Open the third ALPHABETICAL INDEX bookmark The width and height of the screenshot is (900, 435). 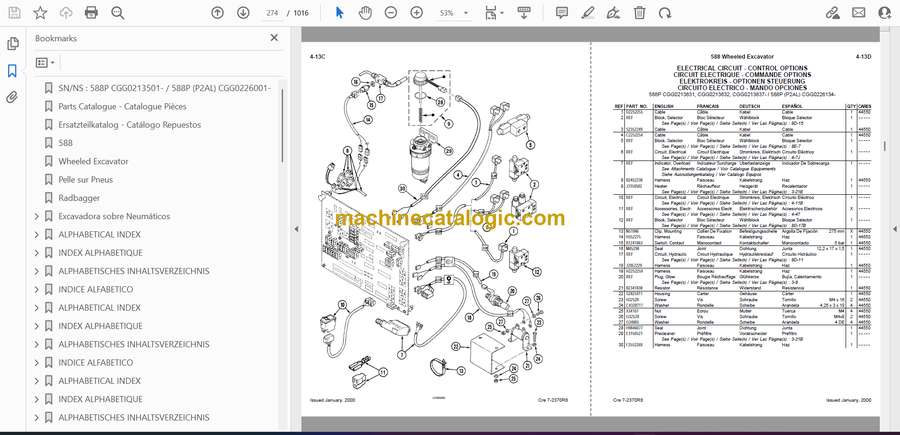tap(99, 381)
